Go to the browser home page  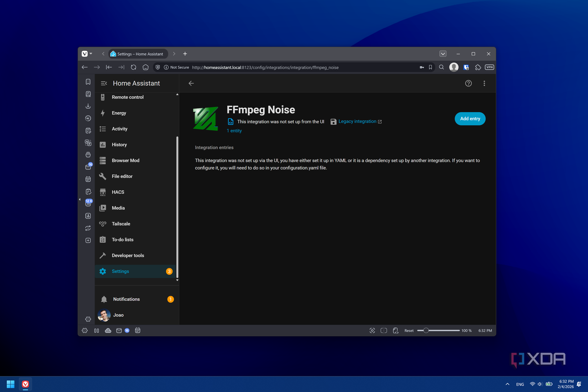coord(145,67)
